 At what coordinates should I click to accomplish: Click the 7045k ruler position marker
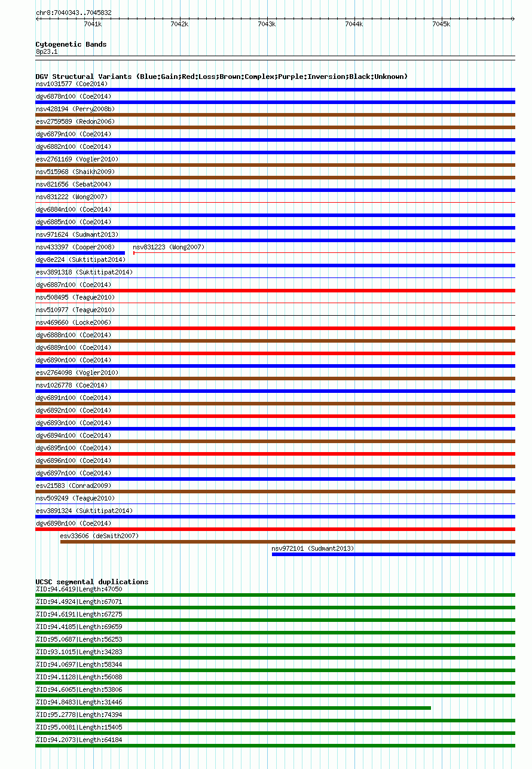pyautogui.click(x=441, y=24)
